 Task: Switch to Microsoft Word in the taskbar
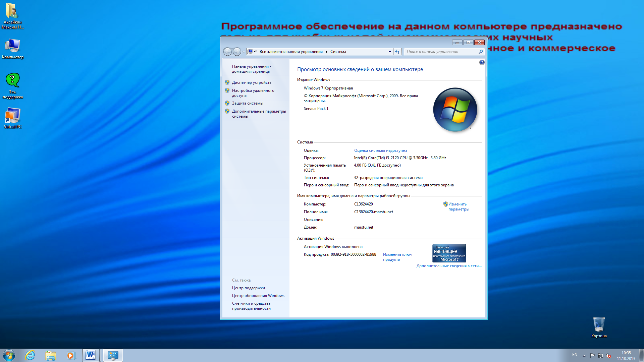pos(91,355)
